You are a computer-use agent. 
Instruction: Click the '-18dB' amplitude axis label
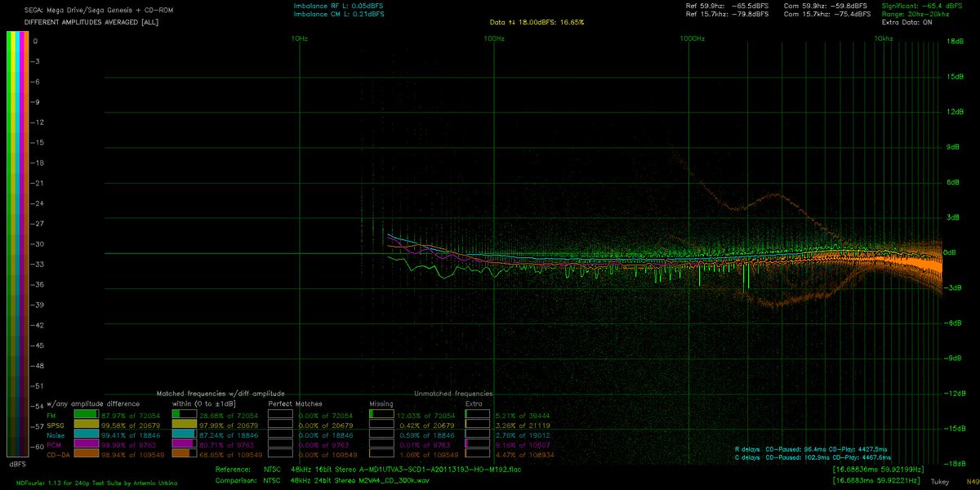955,463
